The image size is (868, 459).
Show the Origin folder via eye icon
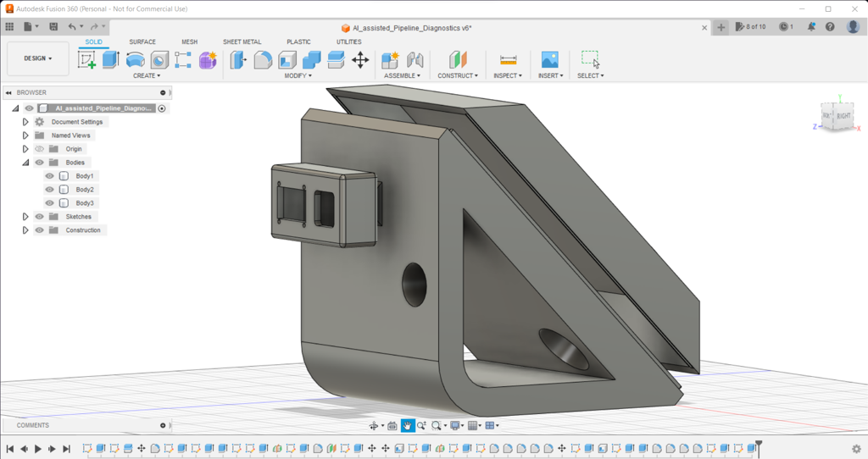tap(39, 149)
